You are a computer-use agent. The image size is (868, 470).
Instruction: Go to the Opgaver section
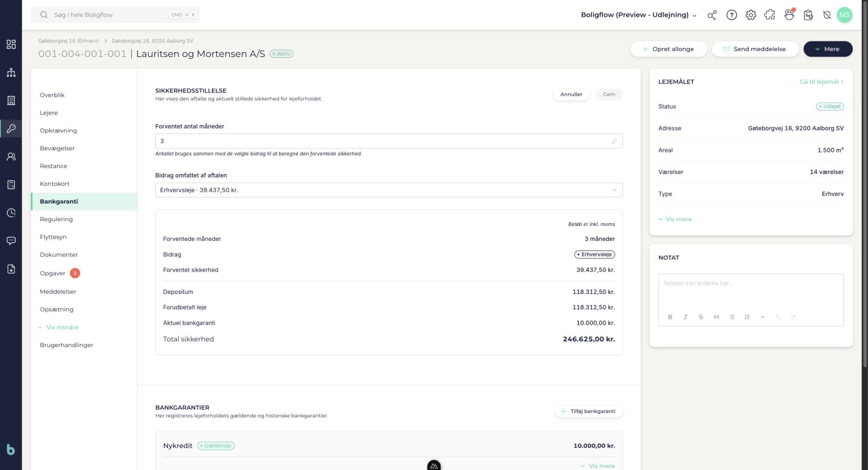pos(52,273)
